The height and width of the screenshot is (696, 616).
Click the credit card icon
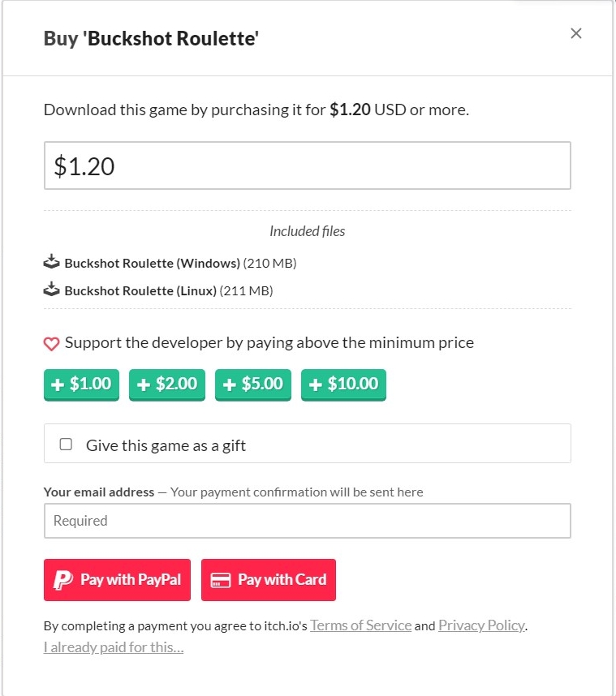coord(220,580)
